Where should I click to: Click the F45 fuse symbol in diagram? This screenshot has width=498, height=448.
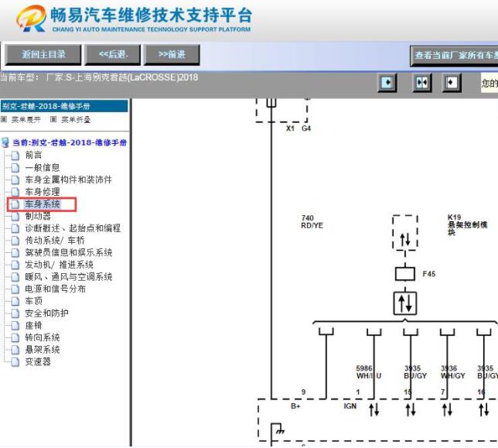pyautogui.click(x=405, y=274)
